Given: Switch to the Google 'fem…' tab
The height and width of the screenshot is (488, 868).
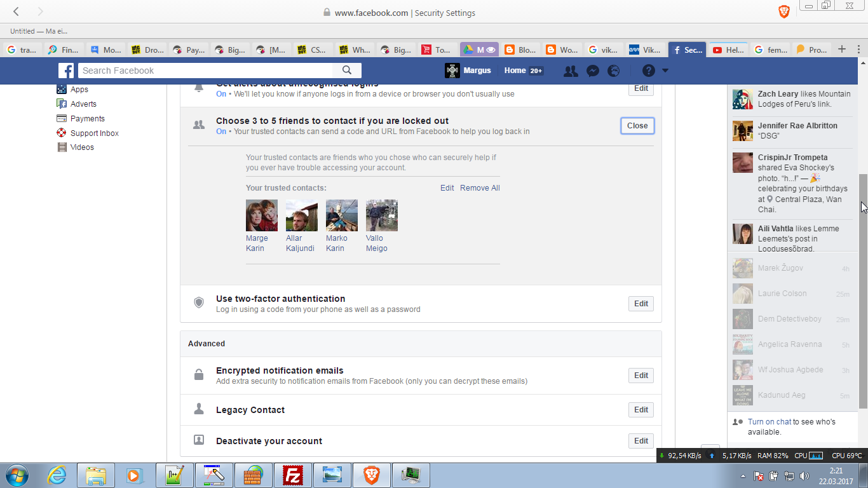Looking at the screenshot, I should (x=770, y=50).
